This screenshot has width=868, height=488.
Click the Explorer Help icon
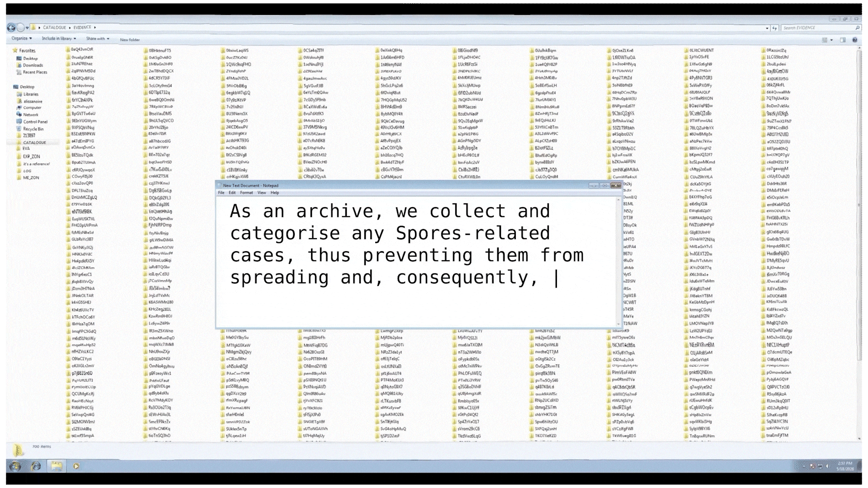point(854,40)
